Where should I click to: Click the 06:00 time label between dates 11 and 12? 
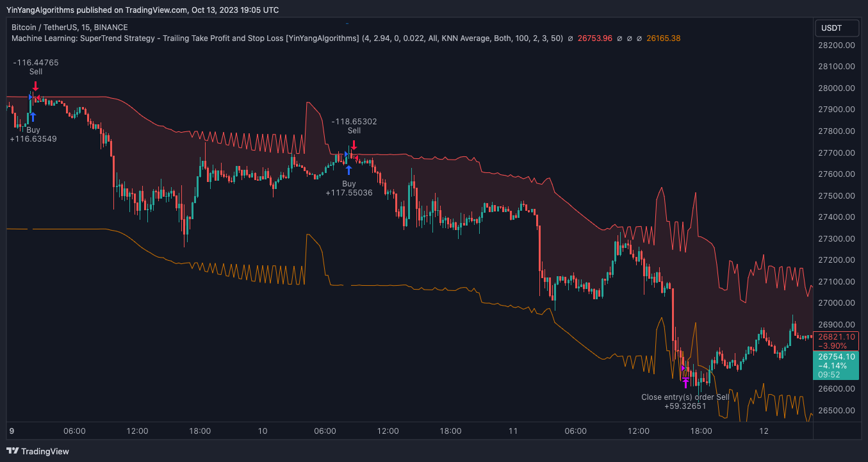[x=576, y=431]
